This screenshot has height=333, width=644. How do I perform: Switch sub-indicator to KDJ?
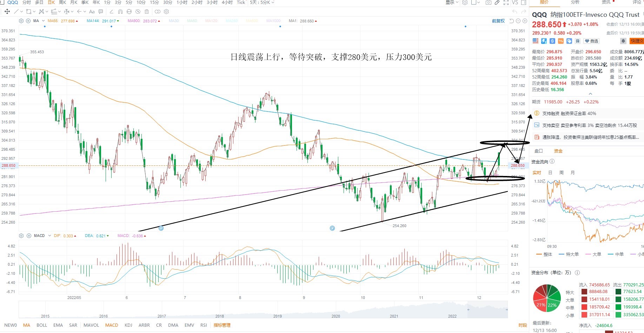[x=128, y=325]
